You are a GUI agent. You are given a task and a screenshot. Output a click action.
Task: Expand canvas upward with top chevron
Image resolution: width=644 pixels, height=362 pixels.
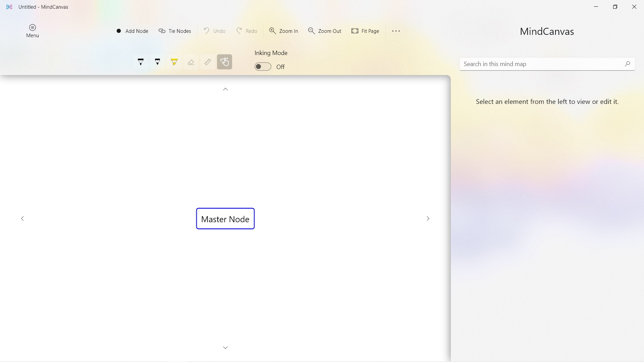(225, 89)
